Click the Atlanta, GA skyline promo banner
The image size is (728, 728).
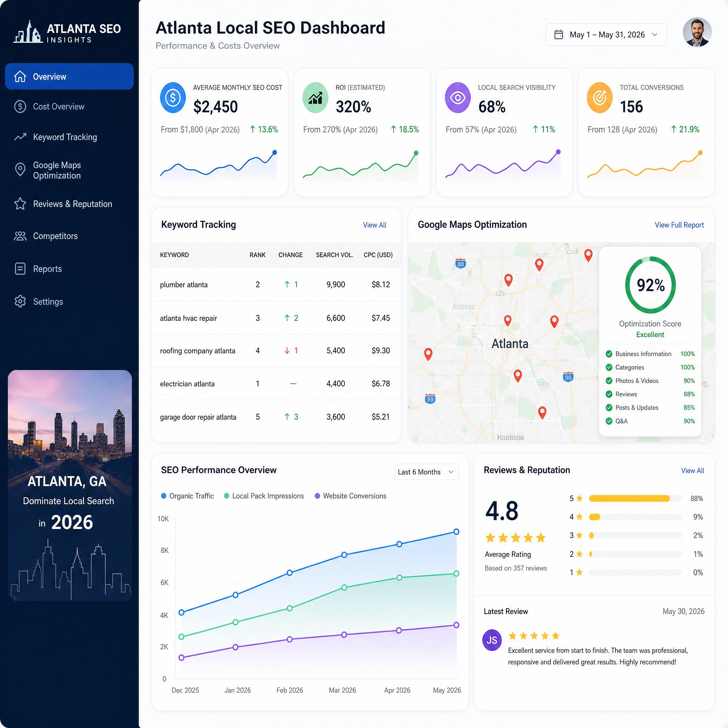[70, 485]
